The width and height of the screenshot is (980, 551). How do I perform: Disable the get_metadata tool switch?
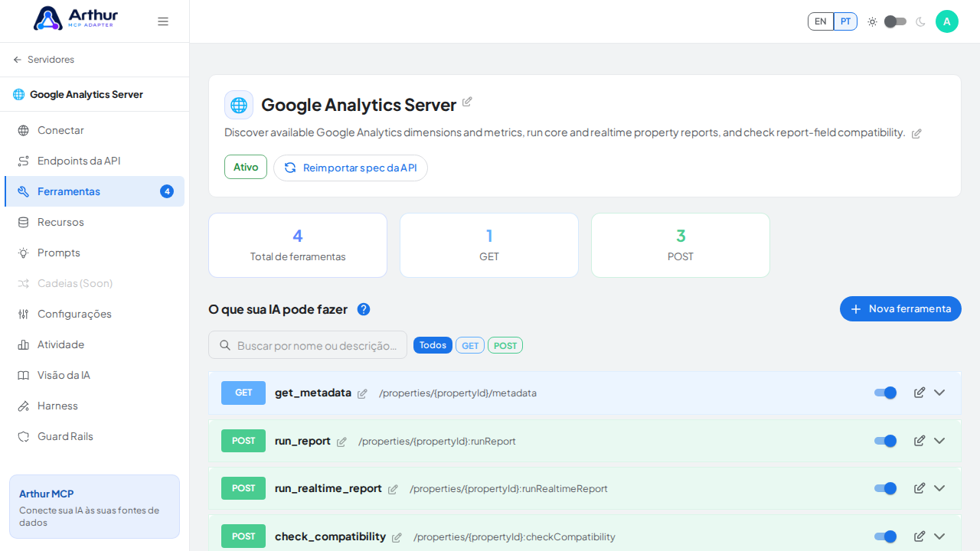885,393
